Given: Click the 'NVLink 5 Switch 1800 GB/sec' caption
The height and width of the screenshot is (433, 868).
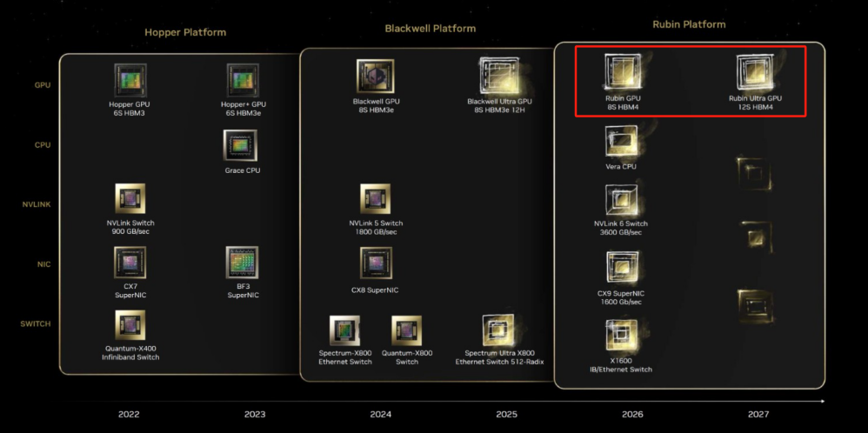Looking at the screenshot, I should pyautogui.click(x=376, y=228).
